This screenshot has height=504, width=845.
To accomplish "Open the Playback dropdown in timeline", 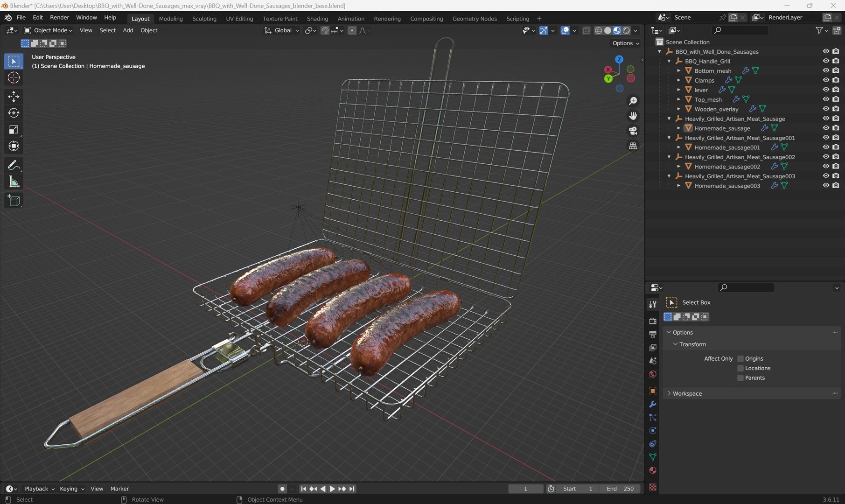I will point(40,489).
